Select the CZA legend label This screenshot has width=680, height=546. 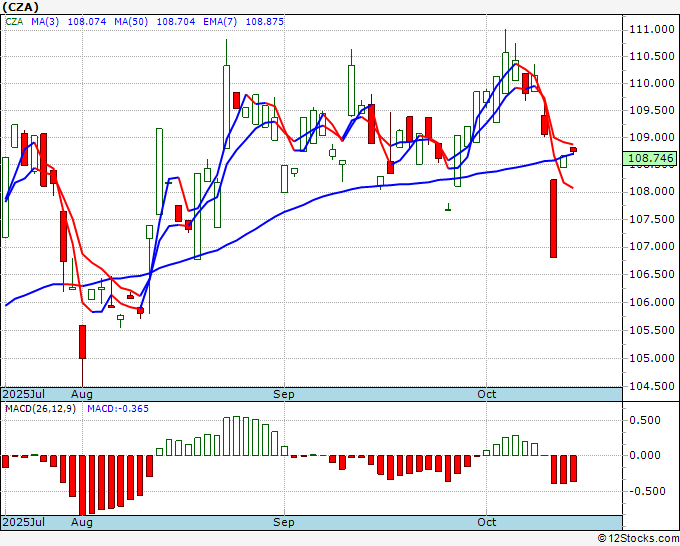pyautogui.click(x=14, y=21)
